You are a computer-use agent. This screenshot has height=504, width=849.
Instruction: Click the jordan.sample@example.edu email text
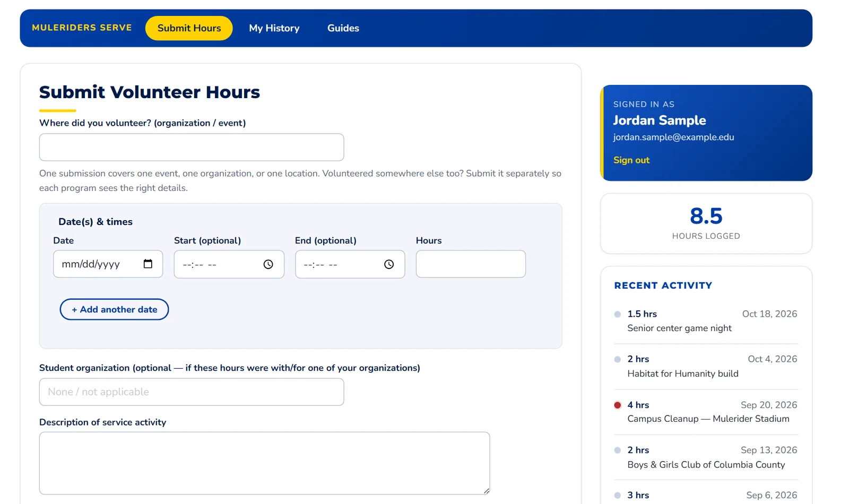pos(674,137)
